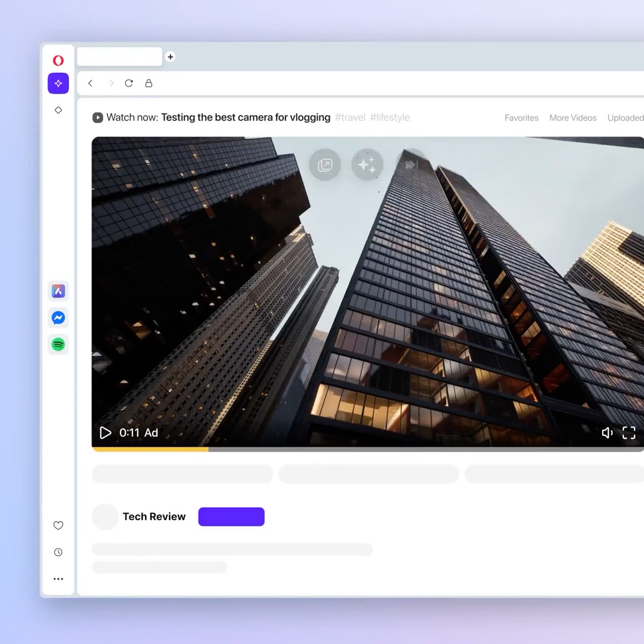This screenshot has width=644, height=644.
Task: Click the Opera logo icon
Action: (x=58, y=61)
